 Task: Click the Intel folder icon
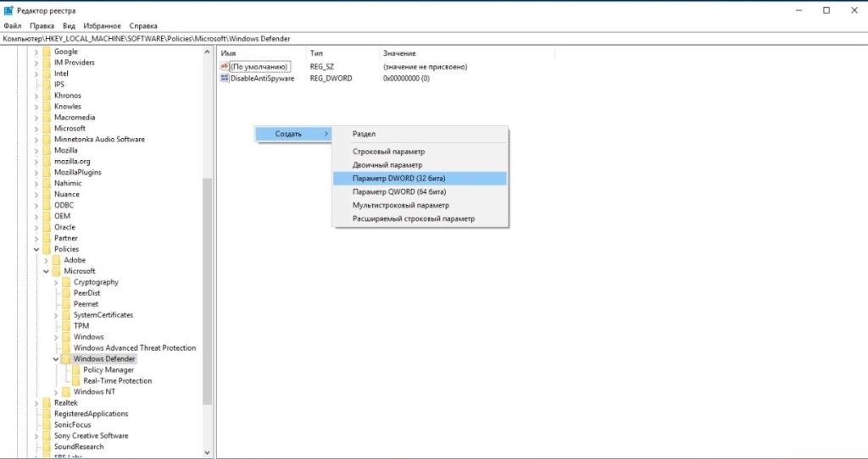47,74
